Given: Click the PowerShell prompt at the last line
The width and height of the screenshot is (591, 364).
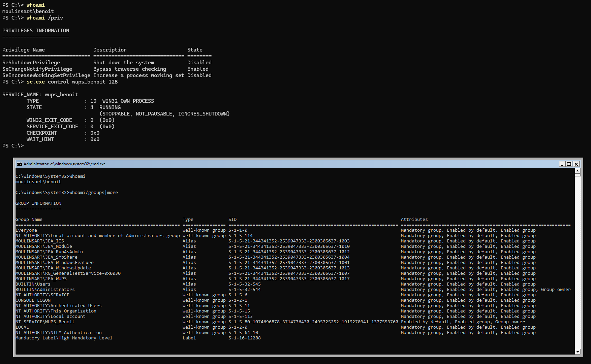Looking at the screenshot, I should [13, 146].
